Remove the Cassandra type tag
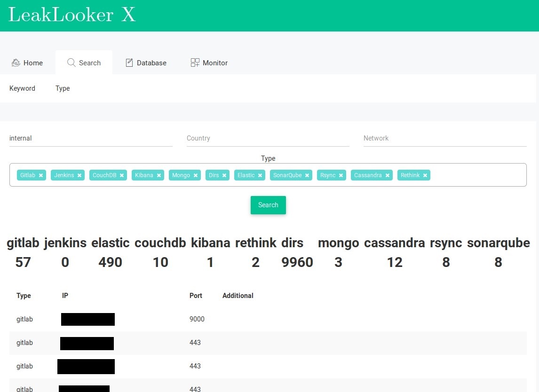 [x=388, y=175]
